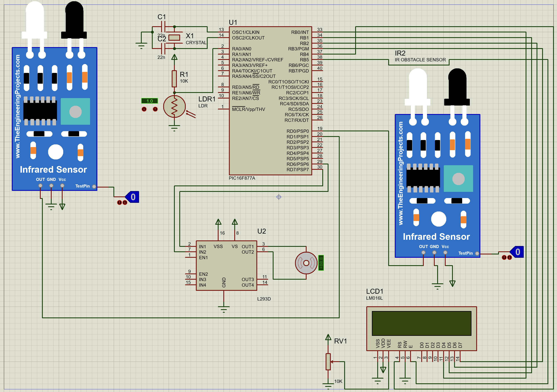Click TestPin pad on left infrared sensor
557x392 pixels.
click(x=94, y=186)
